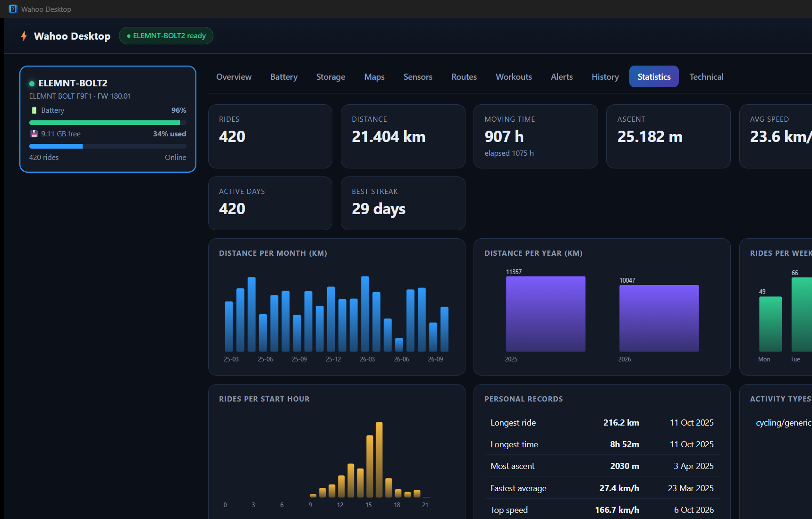Screen dimensions: 812x519
Task: Go to the Maps tab
Action: click(374, 77)
